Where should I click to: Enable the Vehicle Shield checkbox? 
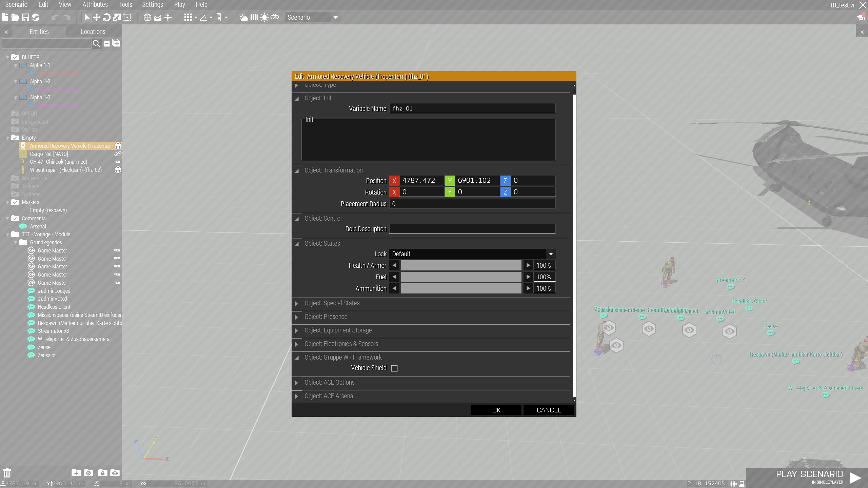[x=394, y=368]
